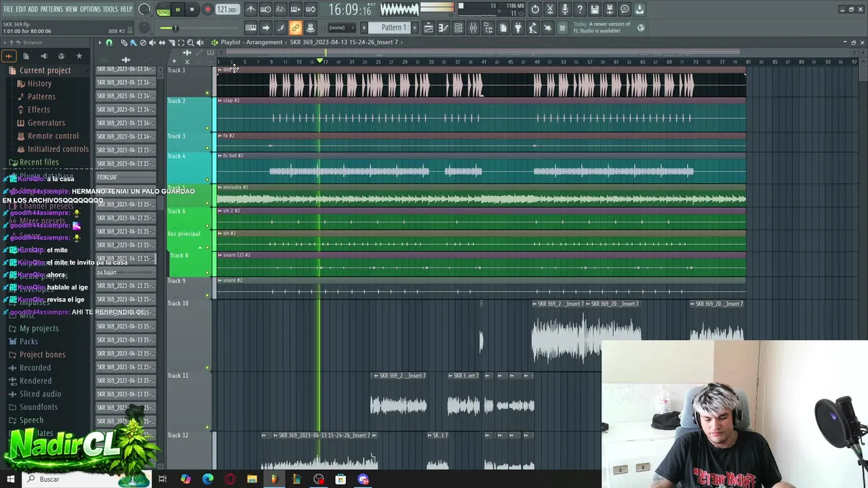Open the TOOLS menu

[x=110, y=9]
